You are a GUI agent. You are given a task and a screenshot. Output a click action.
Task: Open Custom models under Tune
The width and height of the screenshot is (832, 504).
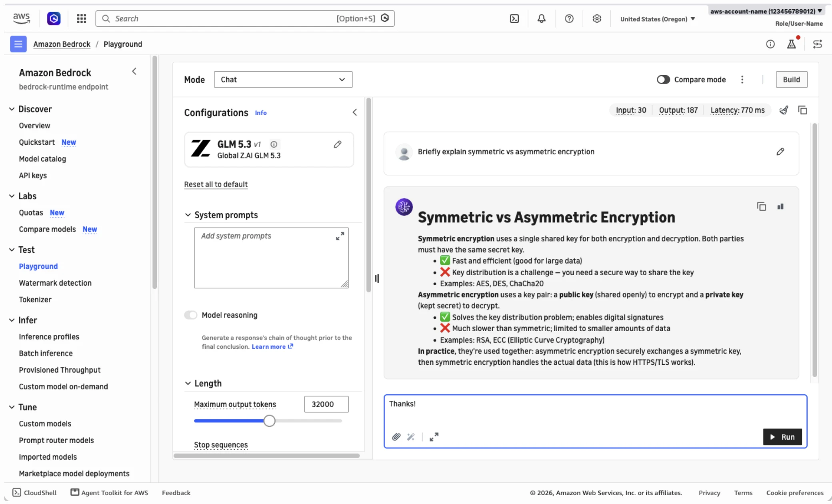[45, 424]
